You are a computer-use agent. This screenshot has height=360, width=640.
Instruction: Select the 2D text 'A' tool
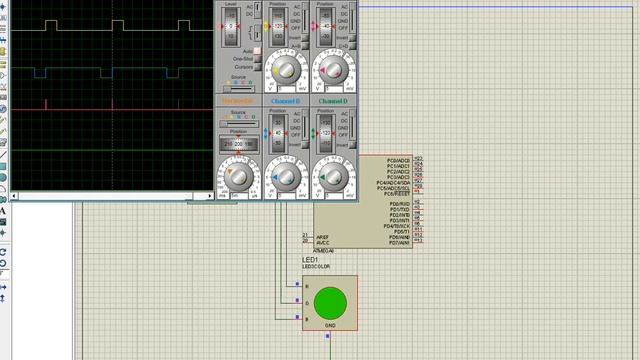tap(3, 211)
